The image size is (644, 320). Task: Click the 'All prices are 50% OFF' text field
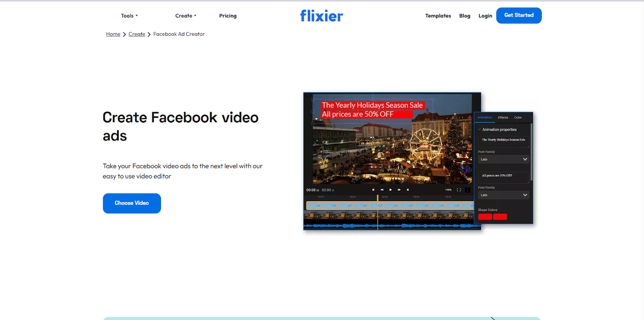pos(504,177)
